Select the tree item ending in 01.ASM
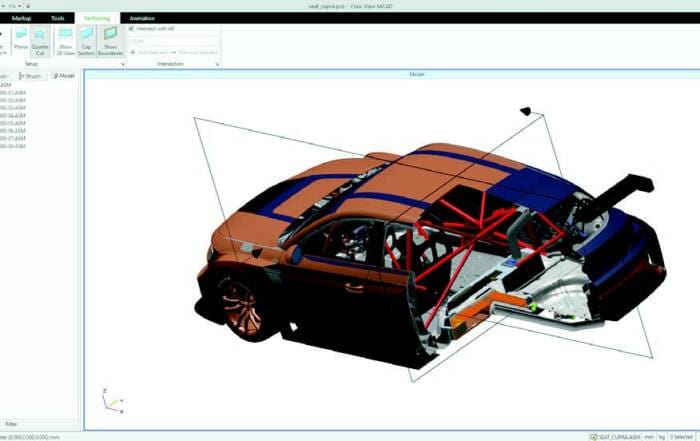Image resolution: width=700 pixels, height=441 pixels. [13, 93]
